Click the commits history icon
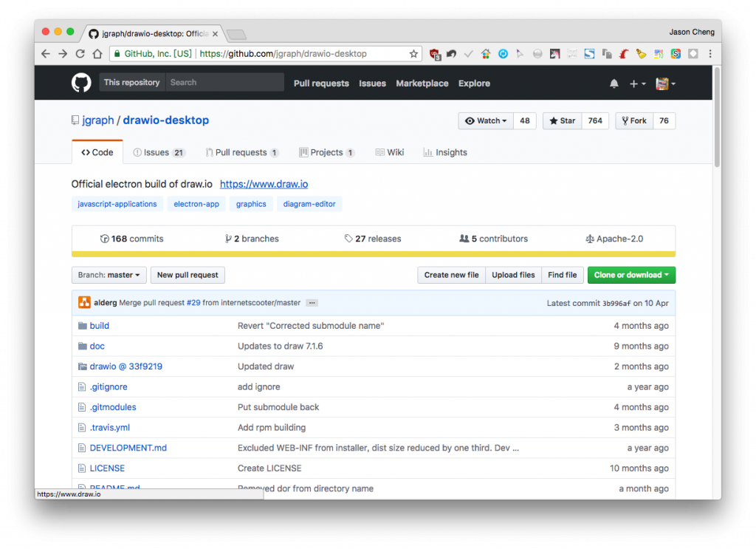The image size is (756, 549). (x=104, y=239)
